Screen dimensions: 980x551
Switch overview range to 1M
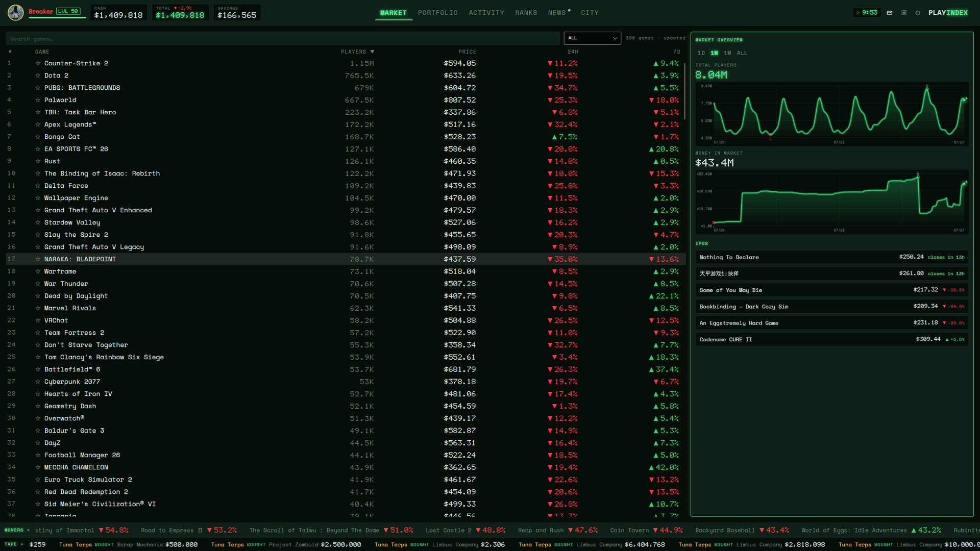point(727,53)
